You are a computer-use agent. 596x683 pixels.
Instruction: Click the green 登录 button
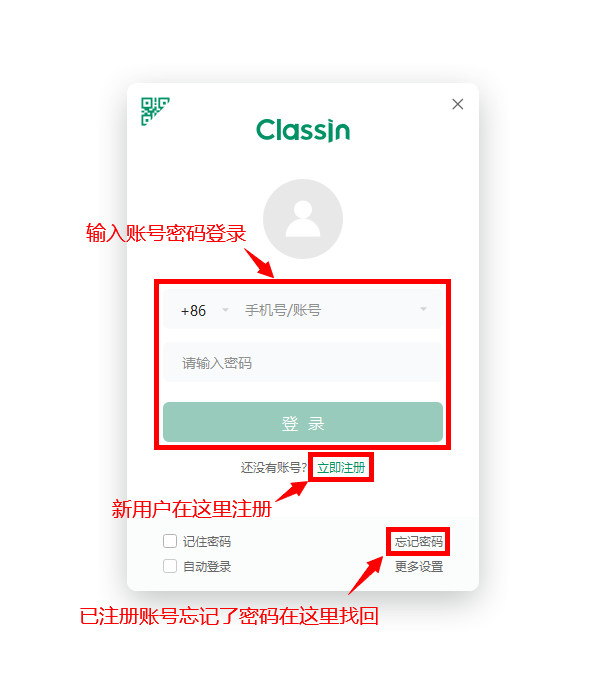(303, 422)
